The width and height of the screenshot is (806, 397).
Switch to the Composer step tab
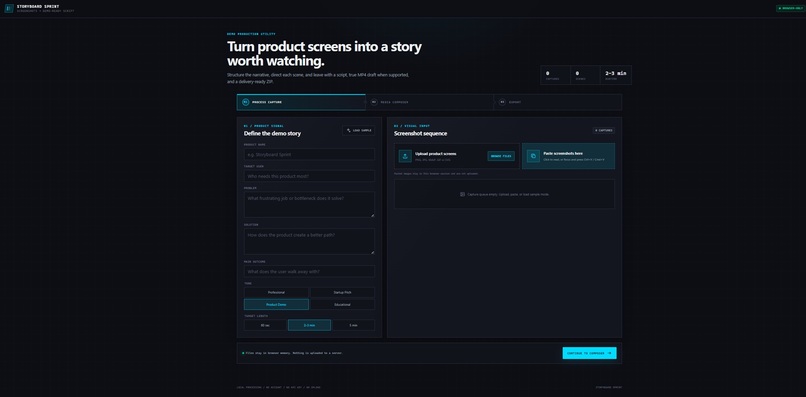[x=430, y=102]
